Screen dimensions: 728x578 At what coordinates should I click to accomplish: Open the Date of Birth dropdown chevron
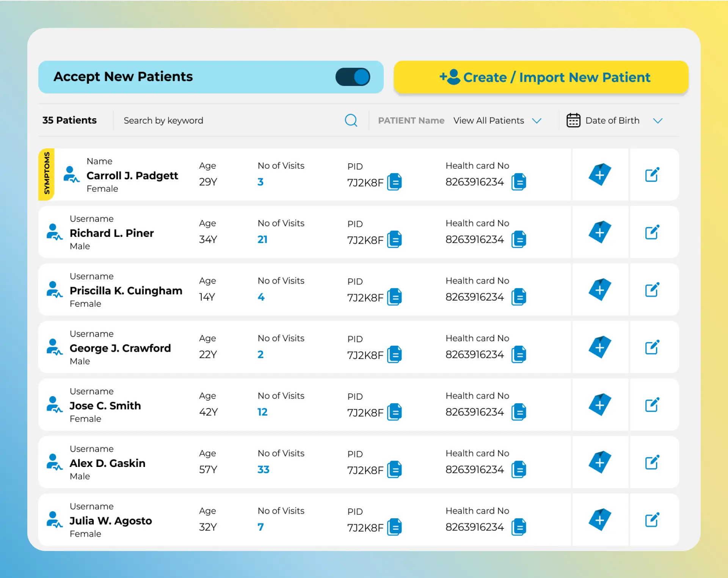click(657, 121)
